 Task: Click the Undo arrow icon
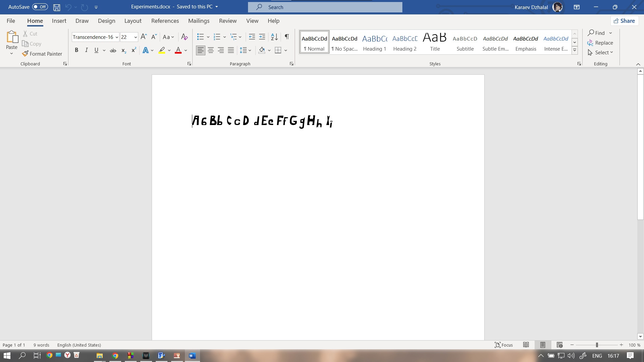[x=68, y=7]
